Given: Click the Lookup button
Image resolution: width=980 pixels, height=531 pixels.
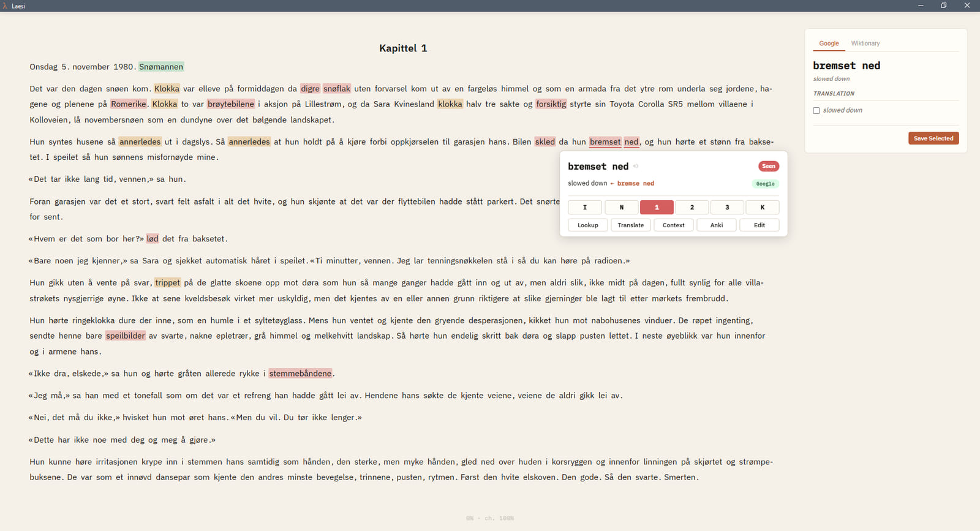Looking at the screenshot, I should (588, 225).
